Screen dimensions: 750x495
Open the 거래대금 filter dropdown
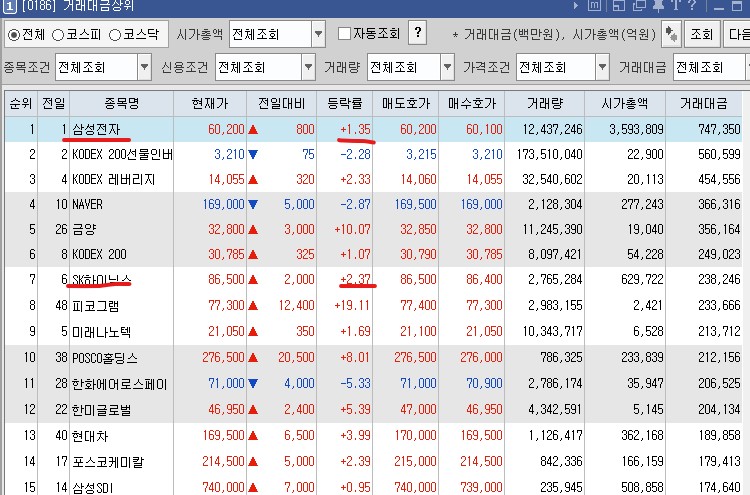[709, 67]
